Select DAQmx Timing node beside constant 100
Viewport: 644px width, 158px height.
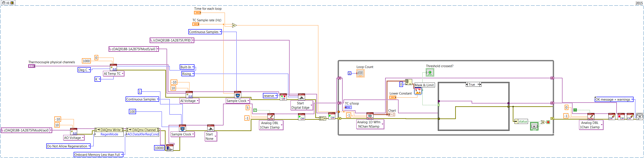[183, 128]
